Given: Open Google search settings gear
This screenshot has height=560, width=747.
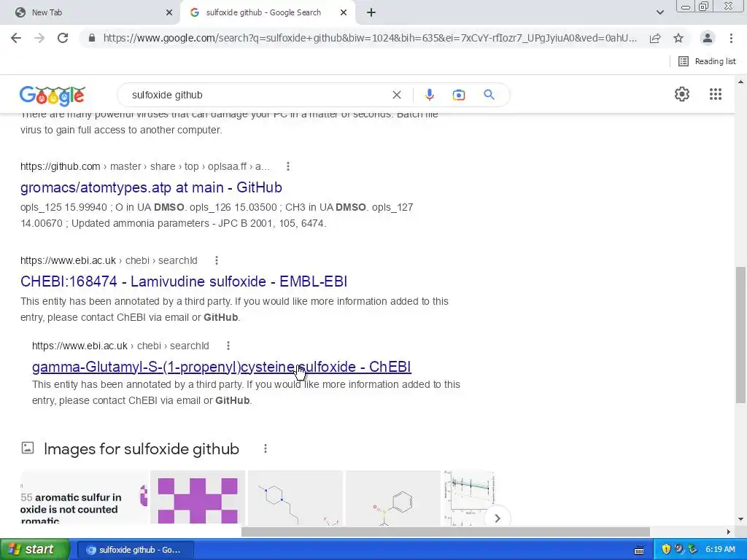Looking at the screenshot, I should tap(682, 94).
